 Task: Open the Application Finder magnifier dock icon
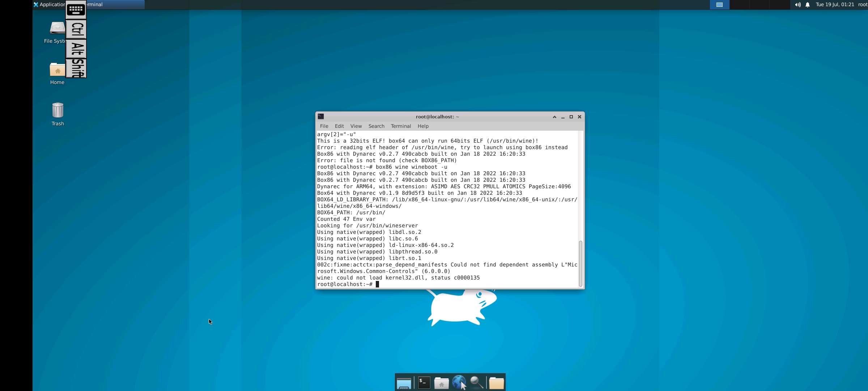click(x=477, y=383)
